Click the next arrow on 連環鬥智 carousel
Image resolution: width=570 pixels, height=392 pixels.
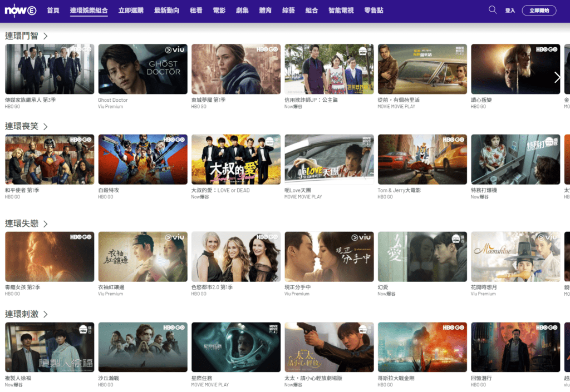coord(557,77)
